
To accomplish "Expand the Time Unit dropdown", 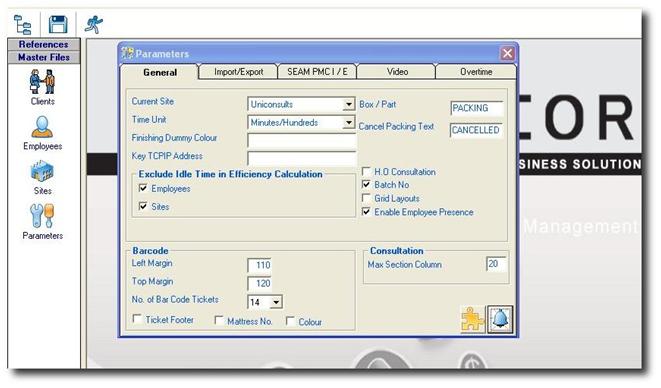I will tap(349, 122).
